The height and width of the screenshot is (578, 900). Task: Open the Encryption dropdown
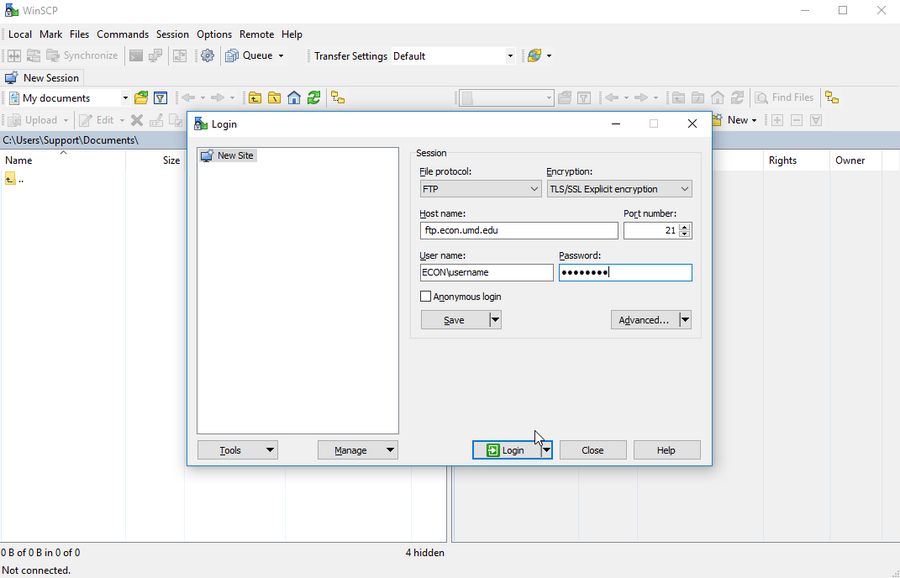click(619, 189)
